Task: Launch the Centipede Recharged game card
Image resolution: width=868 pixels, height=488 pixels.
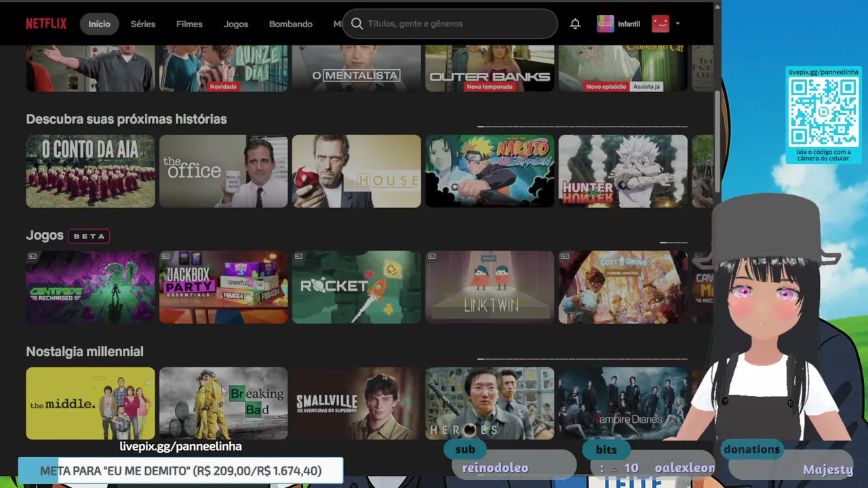Action: coord(90,287)
